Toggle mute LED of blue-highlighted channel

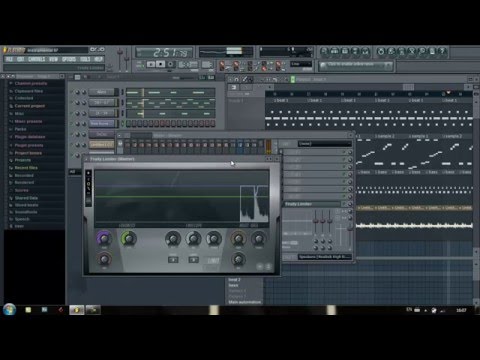71,124
